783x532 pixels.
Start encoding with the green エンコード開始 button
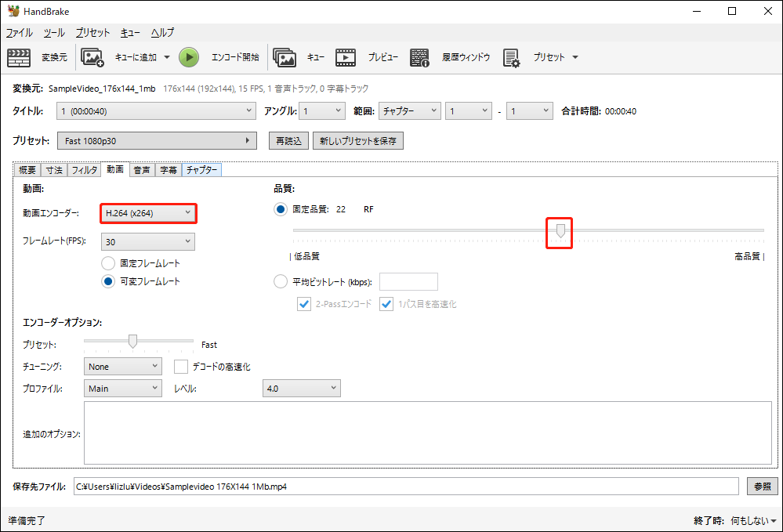click(188, 56)
